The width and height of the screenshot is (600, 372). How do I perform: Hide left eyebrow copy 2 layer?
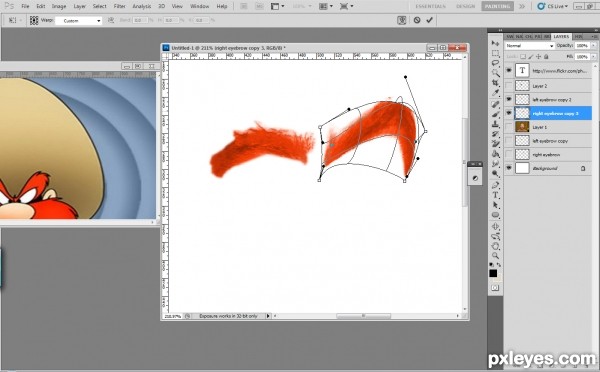tap(509, 99)
